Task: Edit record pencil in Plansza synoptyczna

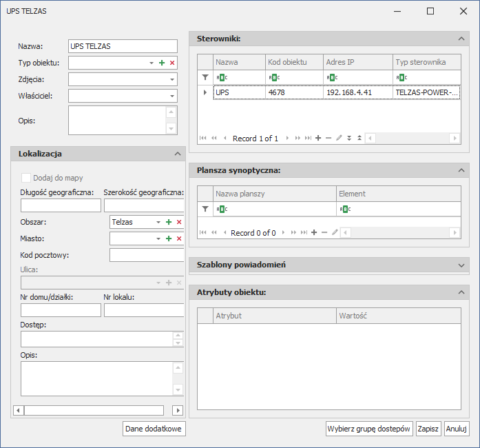Action: tap(335, 232)
